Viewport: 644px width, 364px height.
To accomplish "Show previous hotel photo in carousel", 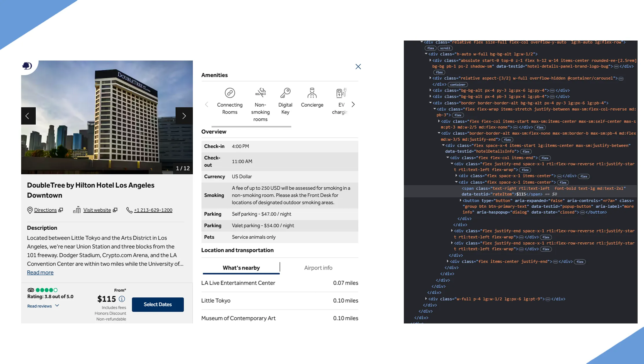I will pos(28,116).
